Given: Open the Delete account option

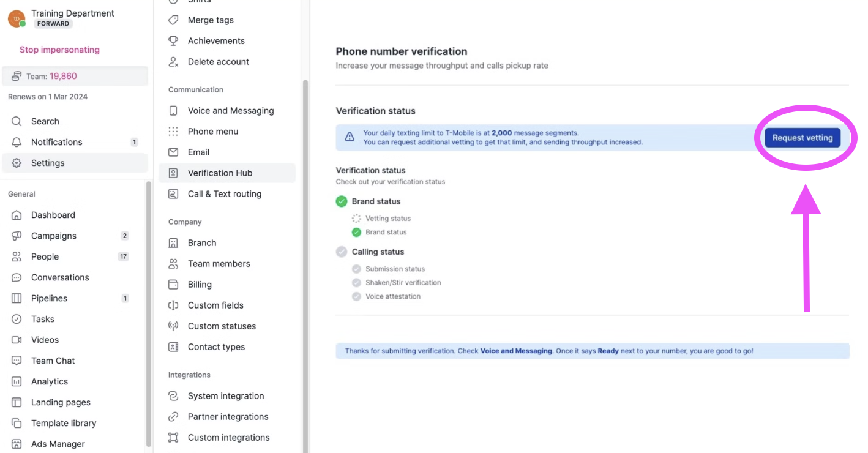Looking at the screenshot, I should 218,61.
